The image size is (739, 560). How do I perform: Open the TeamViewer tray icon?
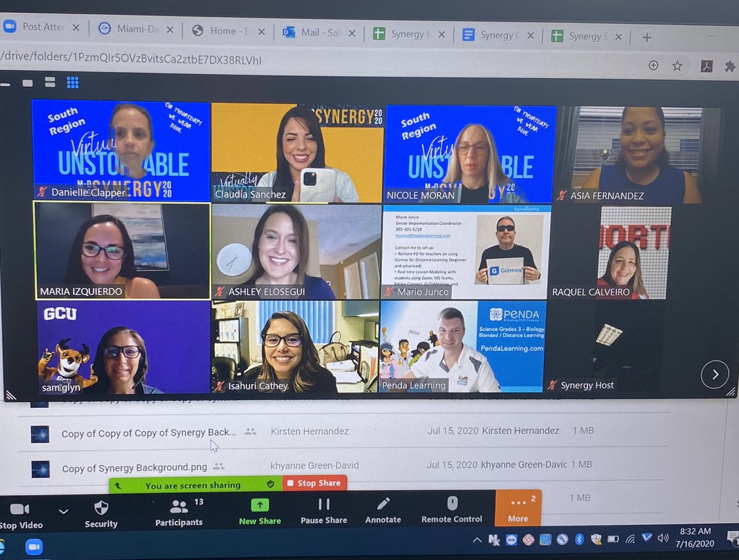click(x=512, y=539)
